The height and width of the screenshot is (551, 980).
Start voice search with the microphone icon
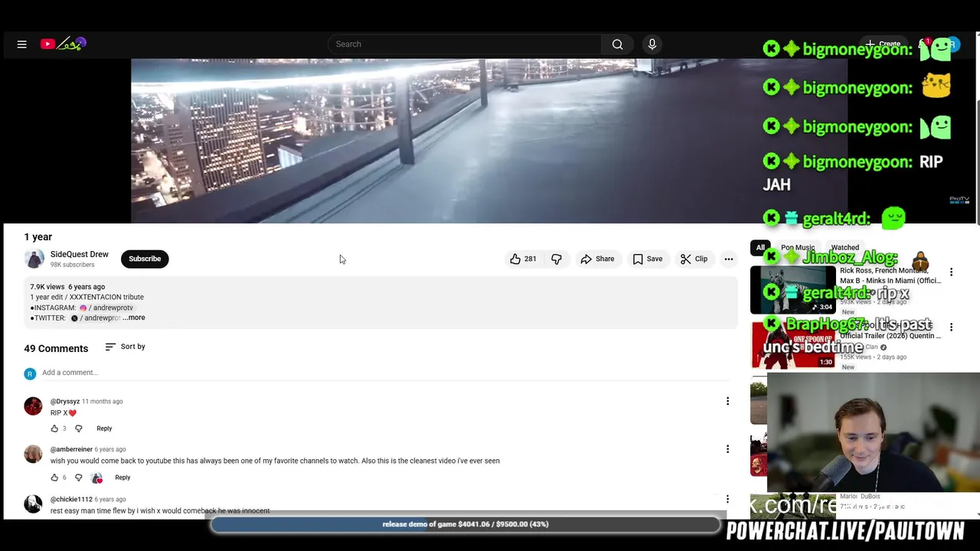tap(652, 44)
